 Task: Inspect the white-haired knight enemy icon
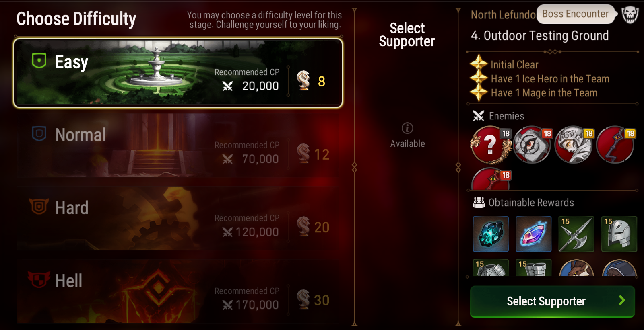click(574, 145)
